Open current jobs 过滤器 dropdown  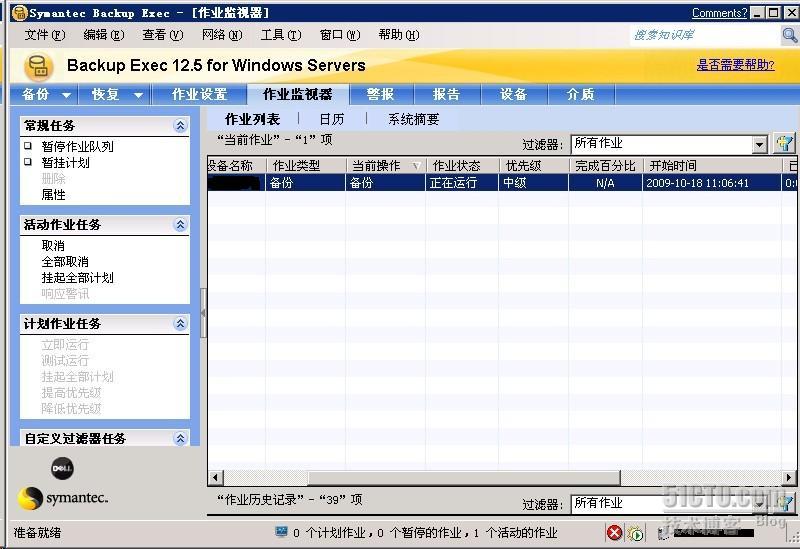coord(760,145)
